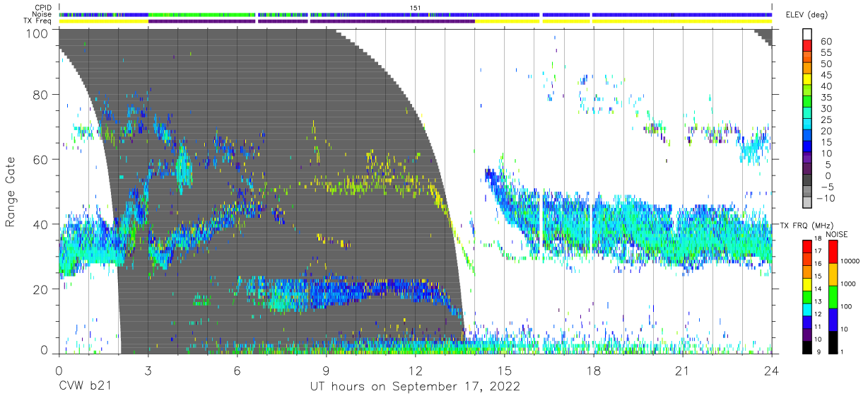The width and height of the screenshot is (868, 401).
Task: Click the y-axis tick label '80'
Action: (42, 94)
